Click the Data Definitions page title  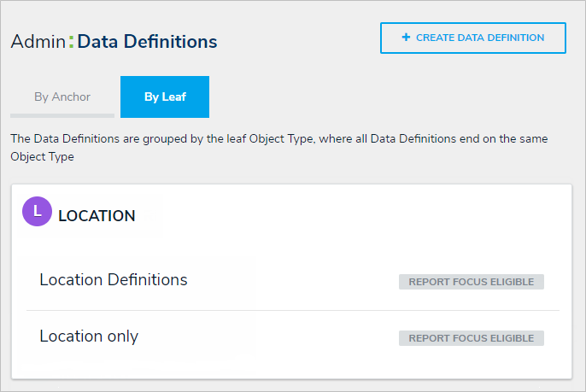147,41
